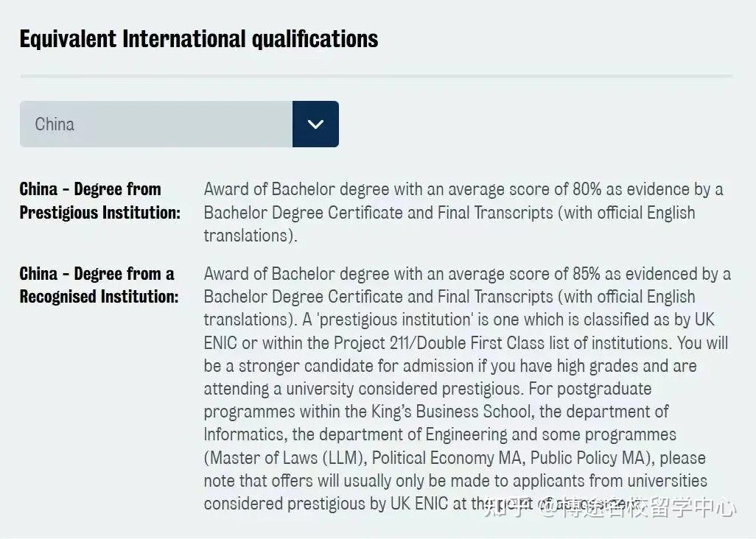Open the China country dropdown field

point(156,124)
